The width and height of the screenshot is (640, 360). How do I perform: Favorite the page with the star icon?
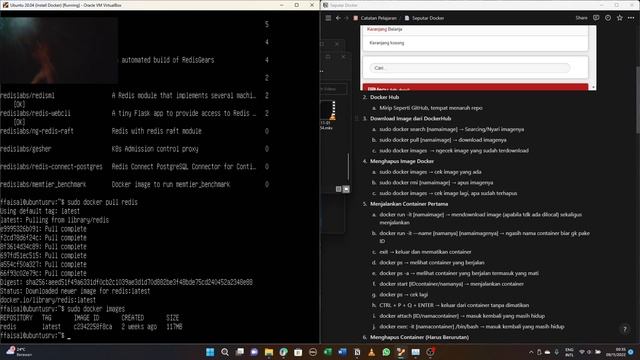[620, 18]
